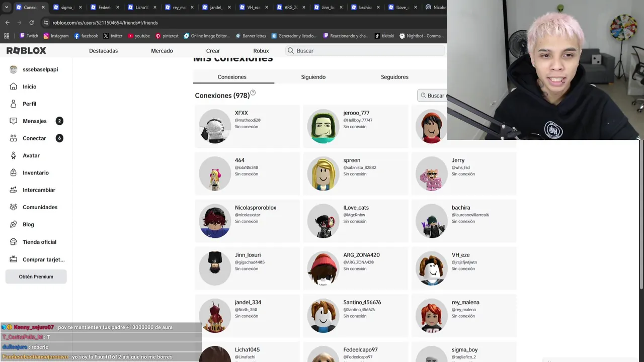This screenshot has width=644, height=362.
Task: Open Crear in the top navigation
Action: [213, 51]
